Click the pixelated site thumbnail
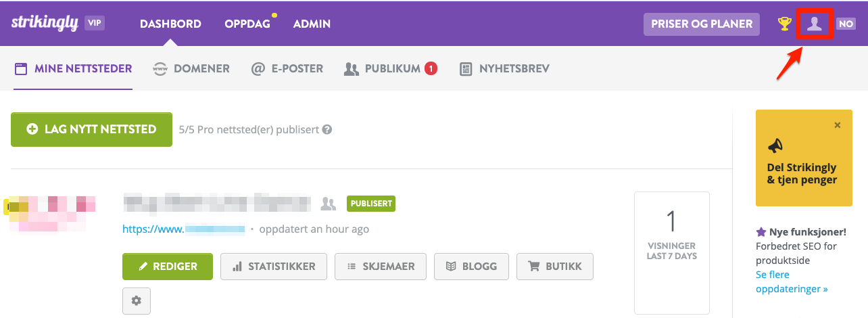Image resolution: width=868 pixels, height=318 pixels. (49, 214)
